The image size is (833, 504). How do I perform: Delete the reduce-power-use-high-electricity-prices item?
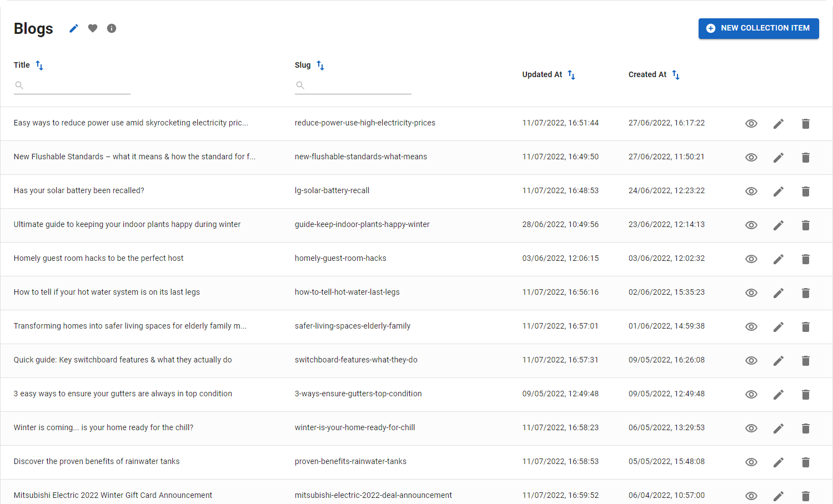[x=806, y=123]
